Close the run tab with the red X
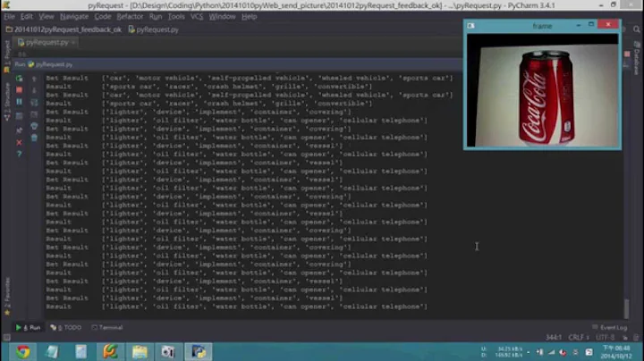The height and width of the screenshot is (361, 644). [x=19, y=142]
